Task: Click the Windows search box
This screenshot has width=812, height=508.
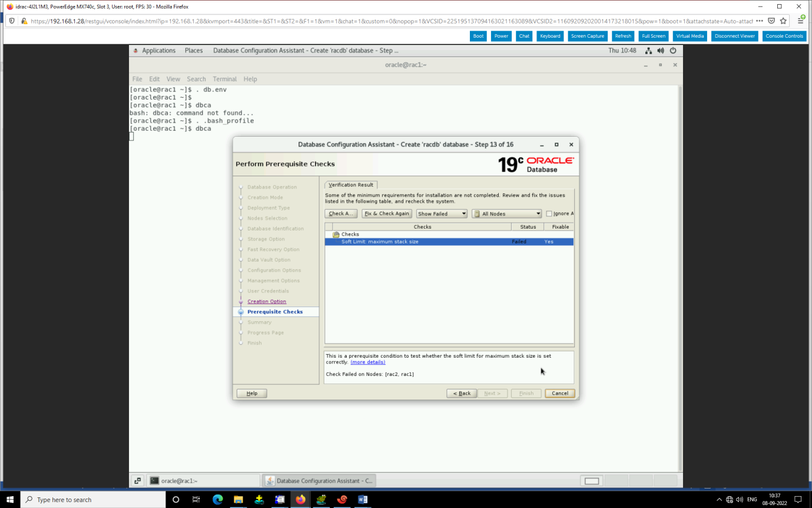Action: coord(93,499)
